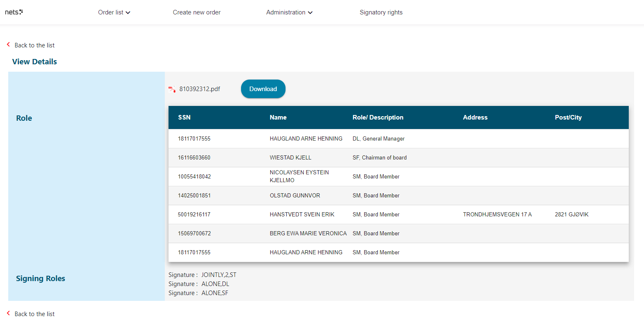Select the HANSTVEDT SVEIN ERIK name
Viewport: 644px width, 326px height.
(302, 214)
